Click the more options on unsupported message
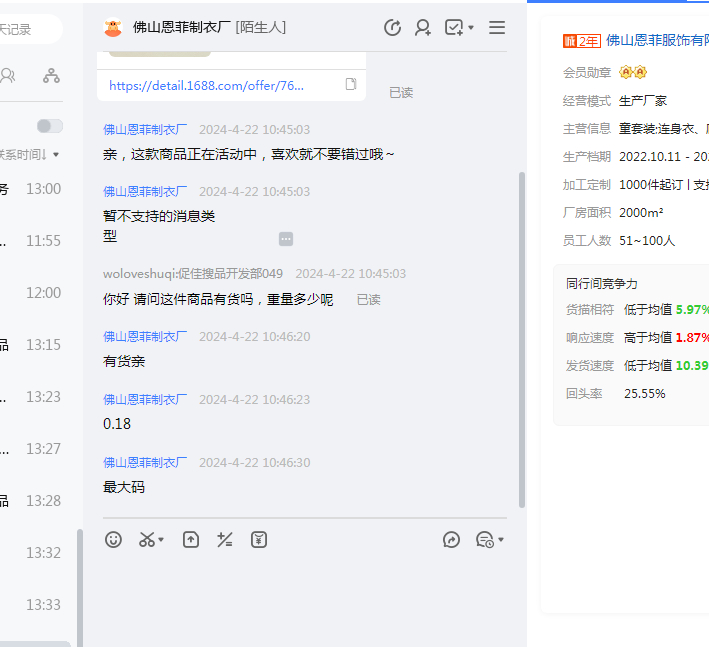The width and height of the screenshot is (709, 647). [286, 239]
